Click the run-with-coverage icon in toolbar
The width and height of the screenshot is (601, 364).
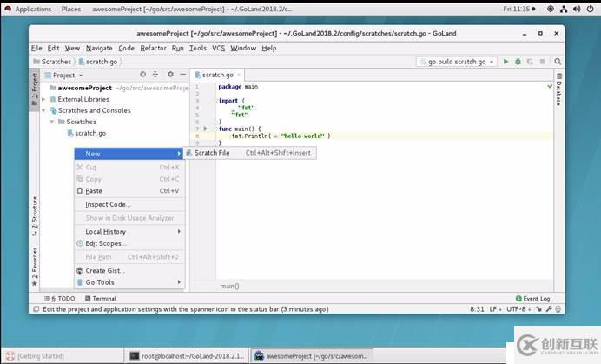pyautogui.click(x=530, y=62)
